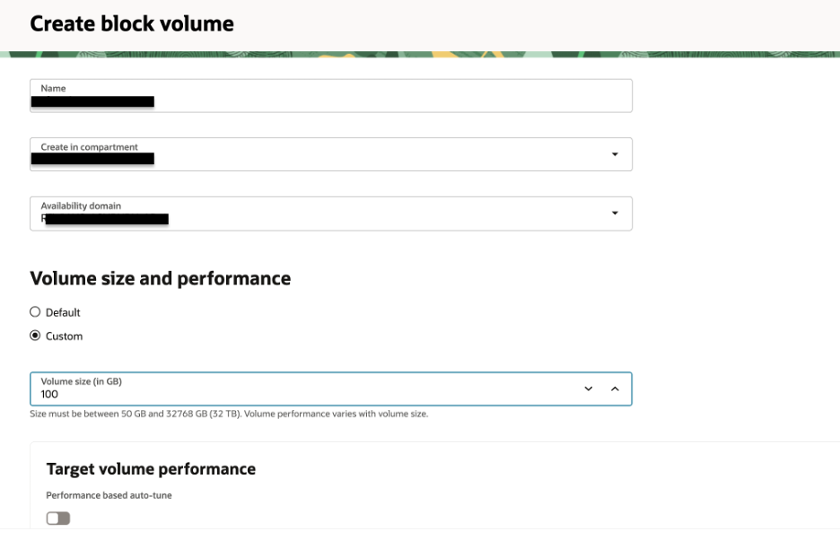Image resolution: width=840 pixels, height=550 pixels.
Task: Click the "Create block volume" page title
Action: tap(132, 24)
